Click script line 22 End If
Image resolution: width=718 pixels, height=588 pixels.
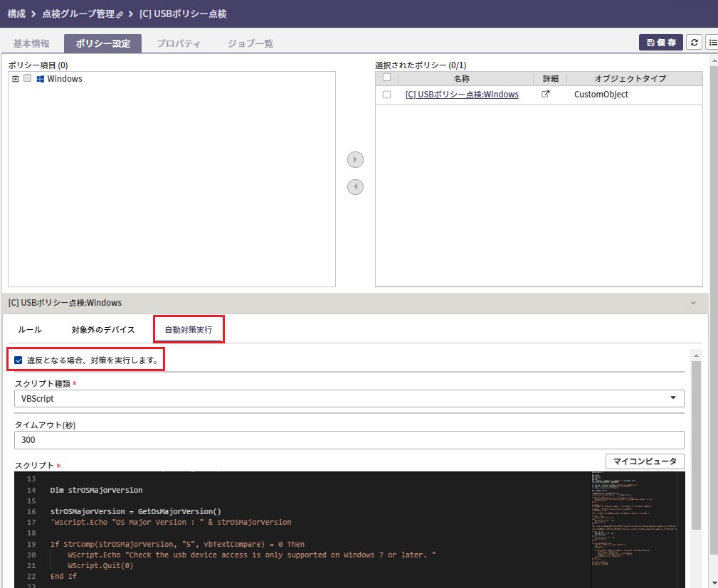63,576
